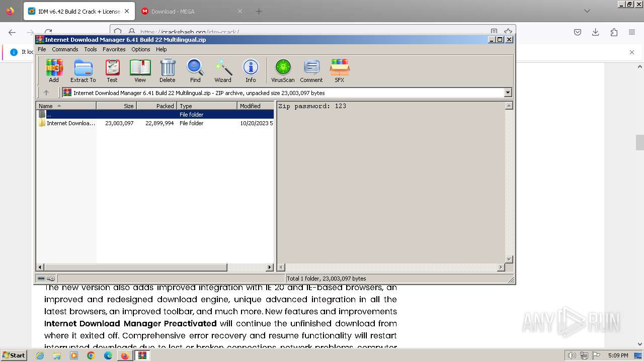Viewport: 644px width, 362px height.
Task: Click the WinRAR taskbar button
Action: point(142,355)
